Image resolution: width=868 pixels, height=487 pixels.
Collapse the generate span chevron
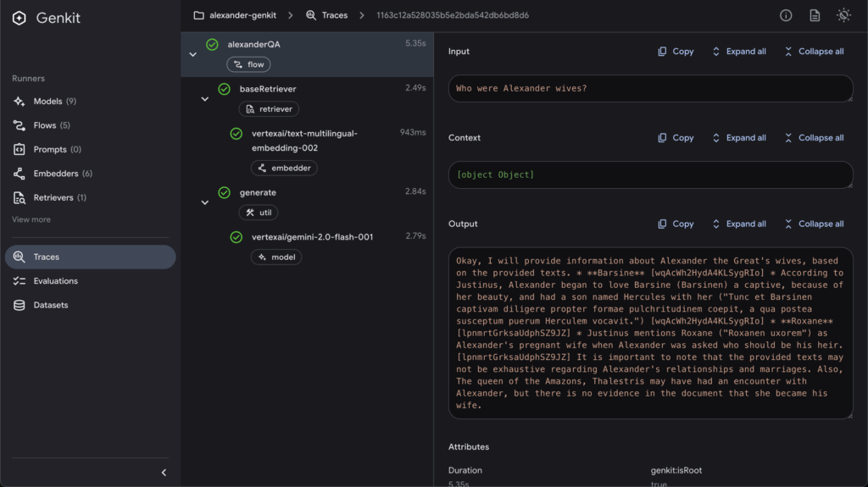(204, 202)
